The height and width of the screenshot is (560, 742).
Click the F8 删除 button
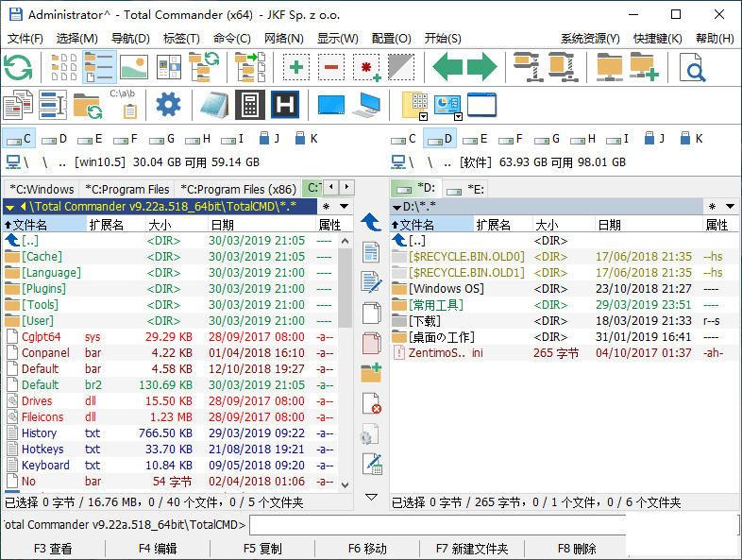coord(577,549)
